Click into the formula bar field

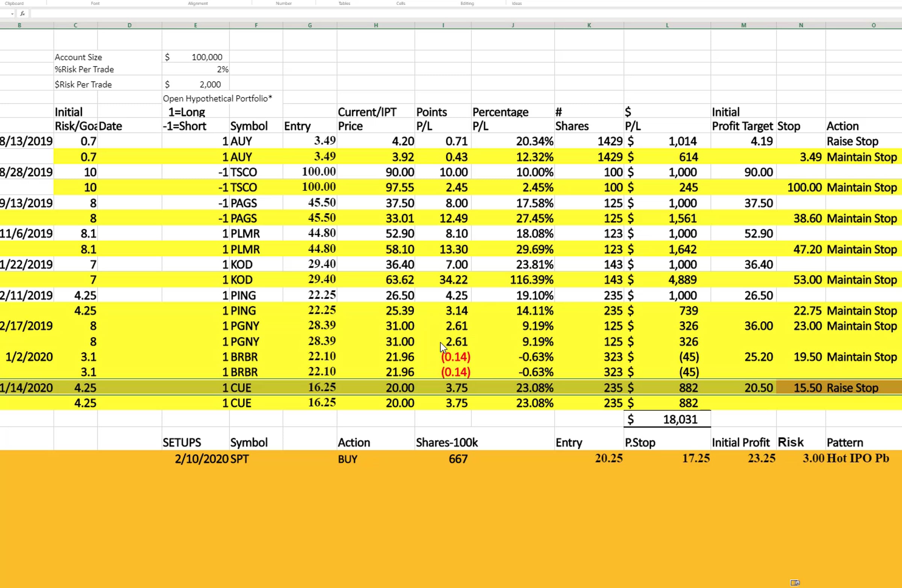click(x=465, y=14)
